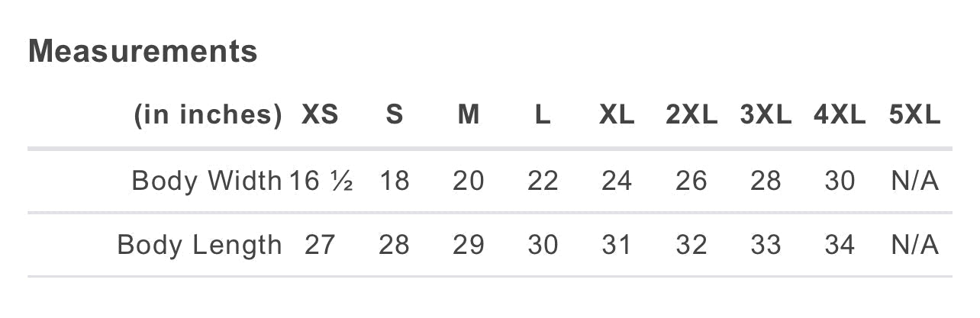Click the Body Width row label
Screen dimensions: 980x318
pos(206,181)
